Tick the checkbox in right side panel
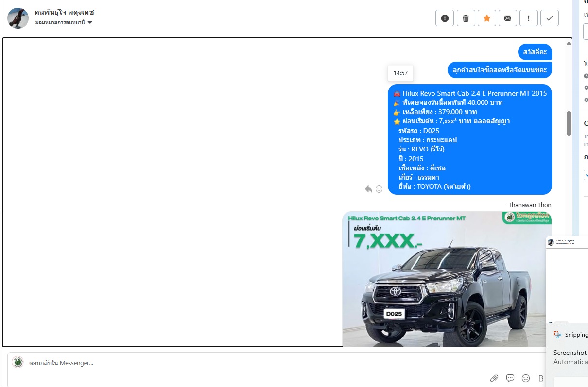Viewport: 588px width, 387px height. (586, 175)
